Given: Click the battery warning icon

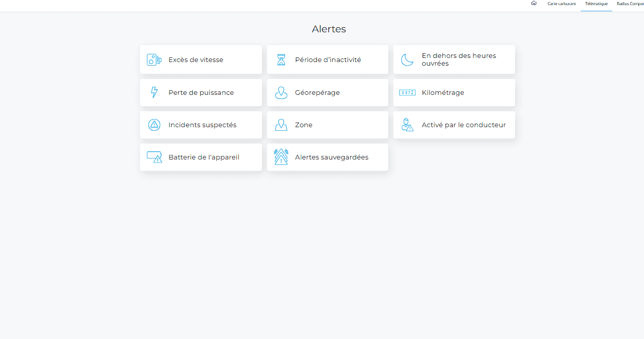Looking at the screenshot, I should [x=154, y=157].
